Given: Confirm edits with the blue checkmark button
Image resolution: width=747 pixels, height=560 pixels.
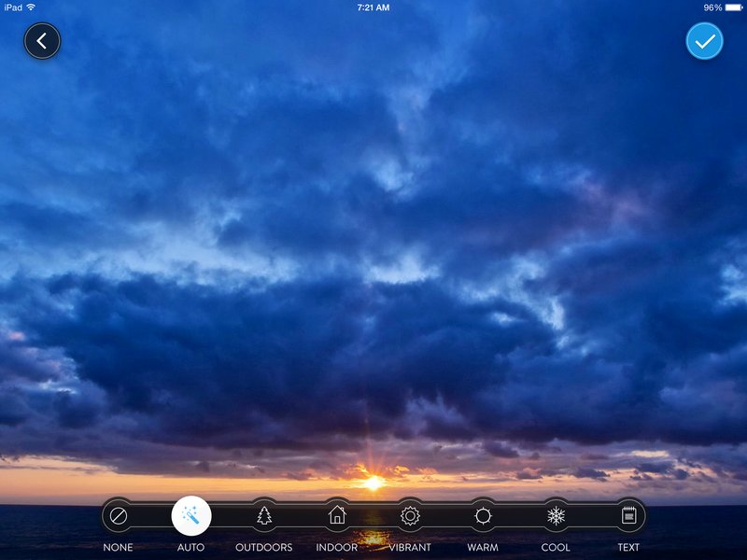Looking at the screenshot, I should (x=704, y=41).
